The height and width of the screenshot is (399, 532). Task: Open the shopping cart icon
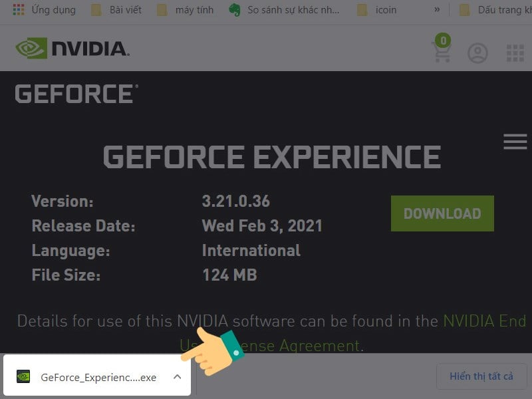(x=442, y=49)
